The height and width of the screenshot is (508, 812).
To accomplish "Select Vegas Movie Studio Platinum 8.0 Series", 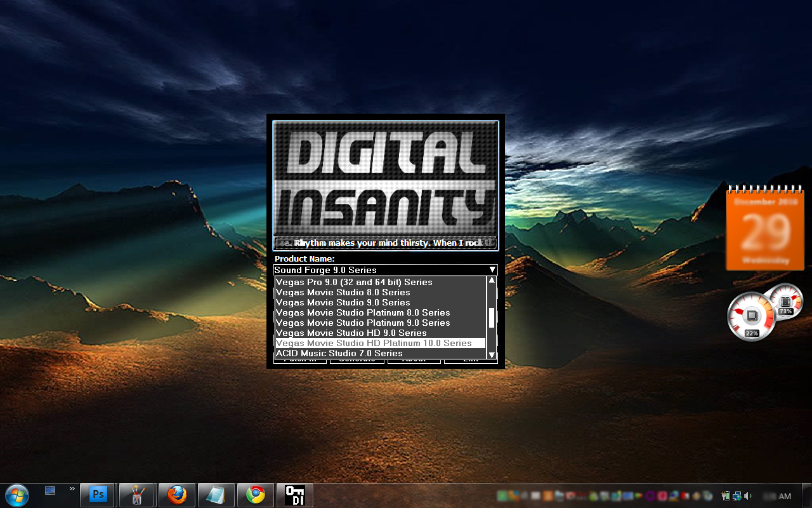I will (x=380, y=312).
